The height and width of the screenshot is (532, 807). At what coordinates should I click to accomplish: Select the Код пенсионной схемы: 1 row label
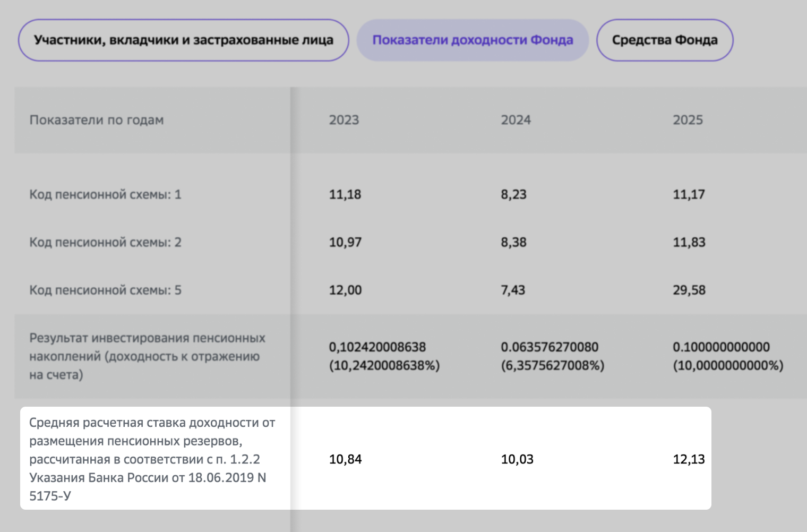tap(106, 194)
